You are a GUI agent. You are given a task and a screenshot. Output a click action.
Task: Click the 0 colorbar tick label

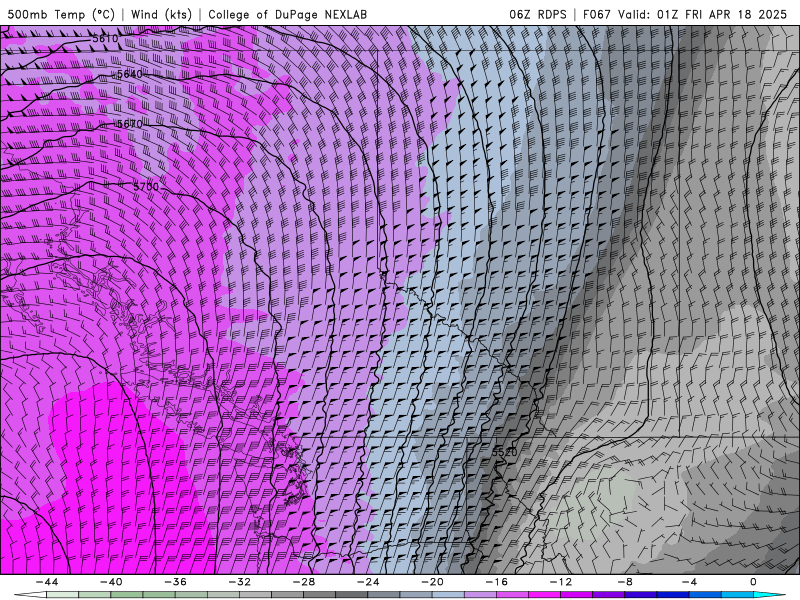pos(753,582)
